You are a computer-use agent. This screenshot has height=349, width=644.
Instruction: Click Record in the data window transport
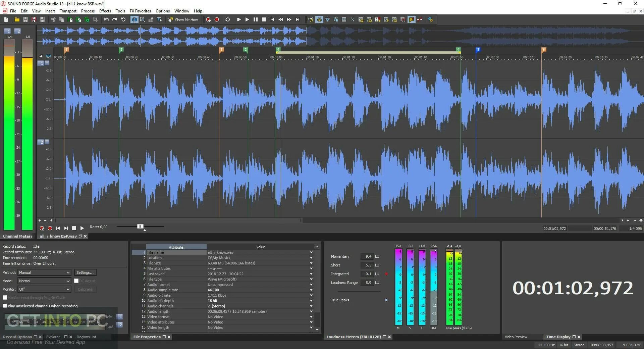pos(50,228)
